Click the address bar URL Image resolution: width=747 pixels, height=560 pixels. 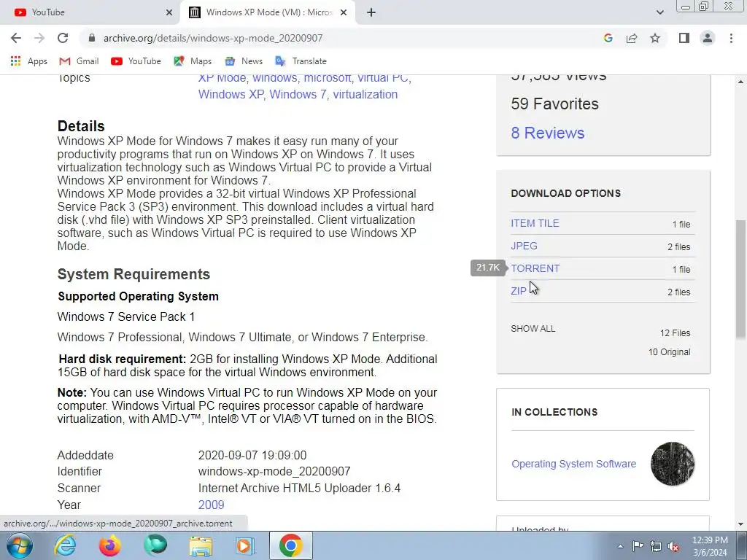[213, 38]
